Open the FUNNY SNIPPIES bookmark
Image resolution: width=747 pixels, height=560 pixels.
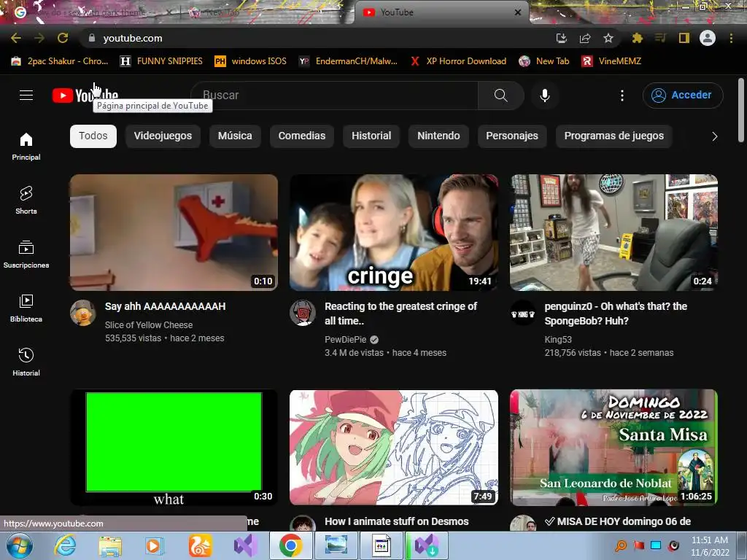tap(161, 61)
